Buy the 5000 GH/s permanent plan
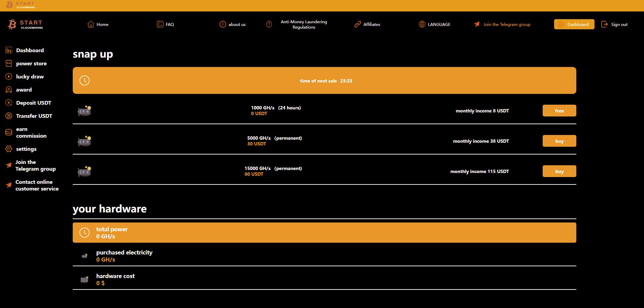Viewport: 644px width, 308px height. [x=559, y=141]
